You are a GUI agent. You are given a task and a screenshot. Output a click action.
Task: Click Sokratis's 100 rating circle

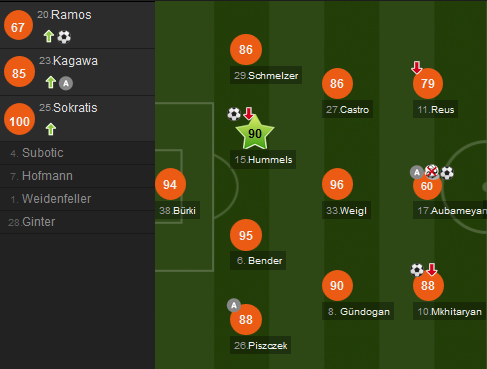(x=19, y=119)
